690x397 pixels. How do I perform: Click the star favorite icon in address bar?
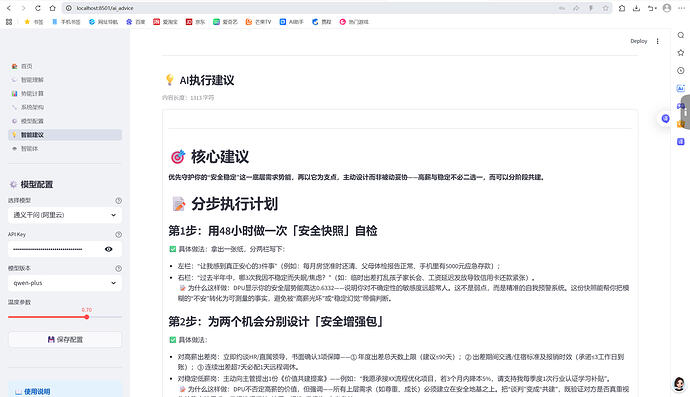tap(606, 8)
